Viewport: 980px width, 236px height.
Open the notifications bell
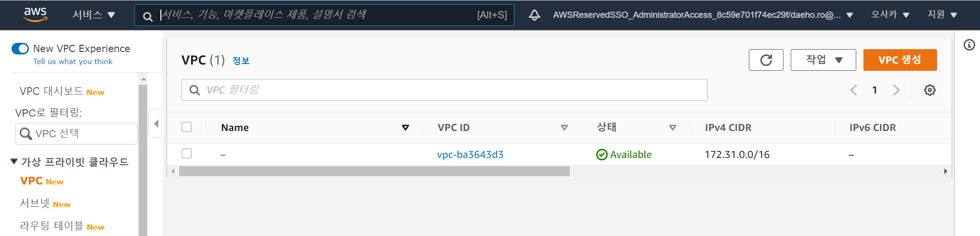click(x=534, y=15)
